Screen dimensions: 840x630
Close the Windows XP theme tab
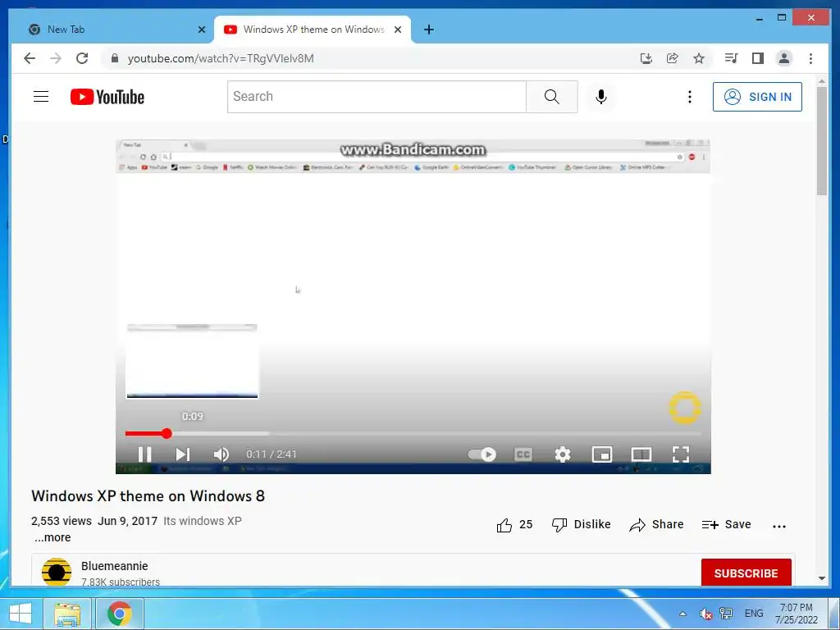tap(398, 30)
